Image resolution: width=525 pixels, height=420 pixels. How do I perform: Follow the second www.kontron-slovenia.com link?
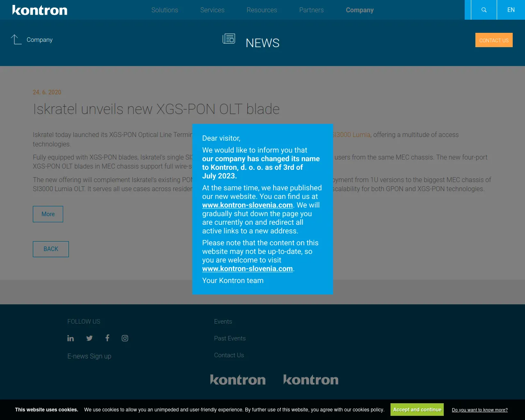click(247, 269)
